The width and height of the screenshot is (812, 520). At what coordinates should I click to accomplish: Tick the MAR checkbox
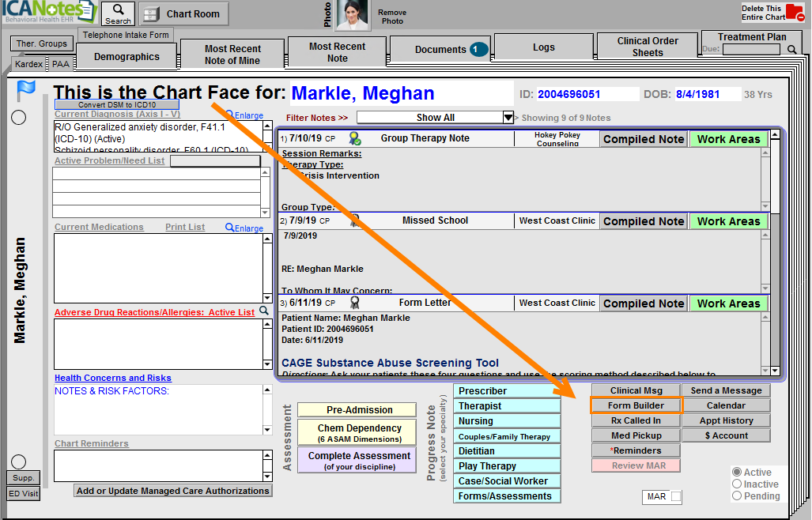tap(676, 497)
